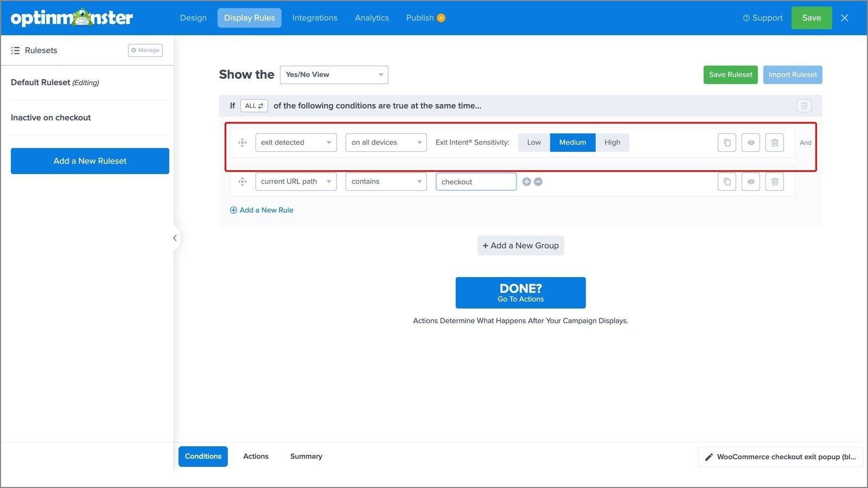The image size is (868, 488).
Task: Switch to the Summary bottom tab
Action: point(306,457)
